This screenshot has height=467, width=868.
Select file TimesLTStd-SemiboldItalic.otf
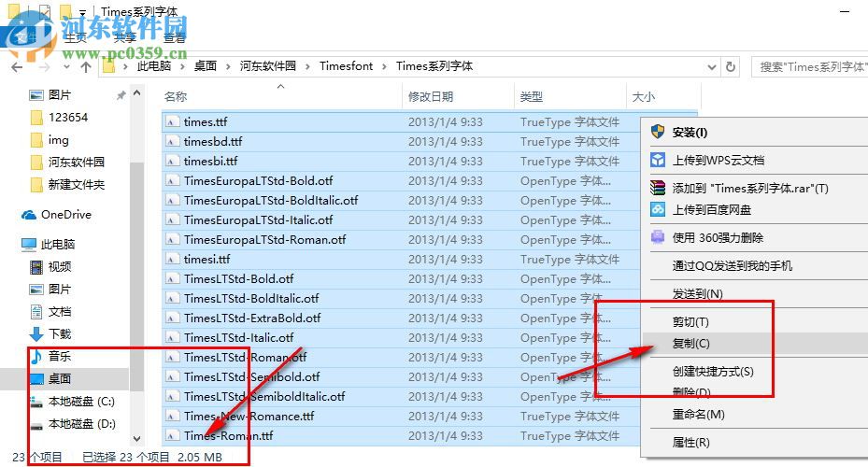(x=264, y=397)
